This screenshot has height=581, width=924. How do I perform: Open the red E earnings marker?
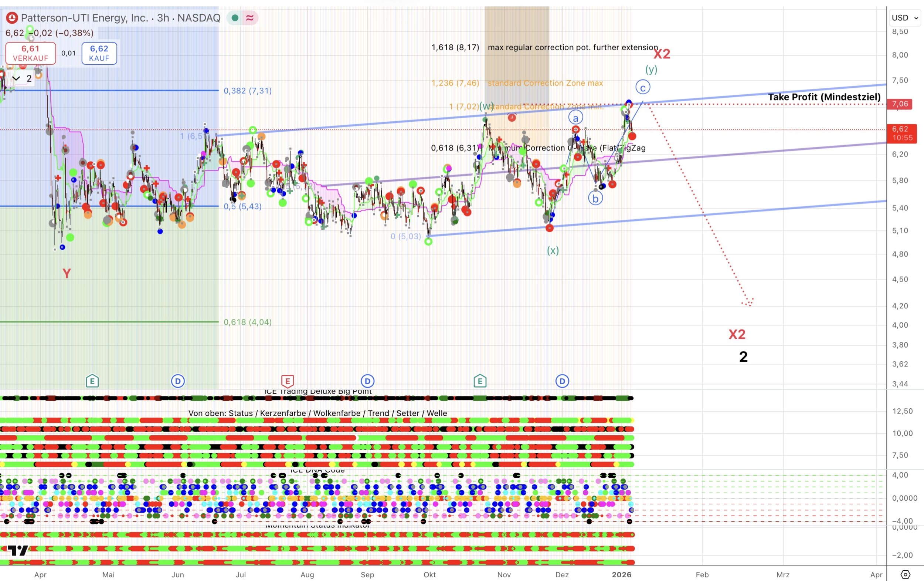tap(288, 381)
